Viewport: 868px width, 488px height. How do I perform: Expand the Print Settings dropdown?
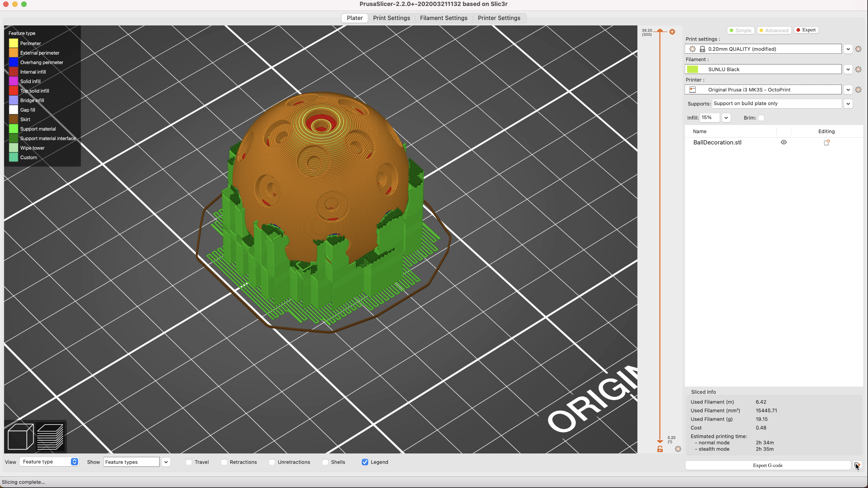click(x=848, y=48)
